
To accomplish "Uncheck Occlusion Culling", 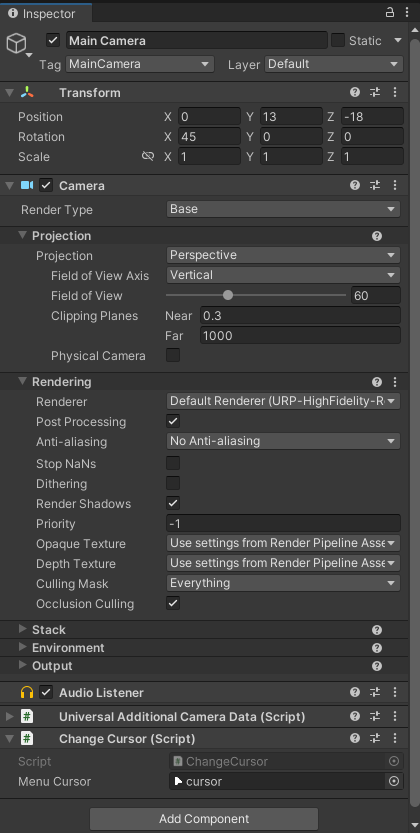I will pyautogui.click(x=173, y=604).
